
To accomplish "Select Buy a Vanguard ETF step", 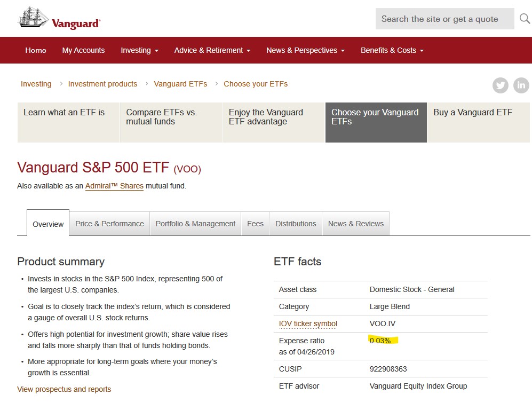I will point(479,122).
